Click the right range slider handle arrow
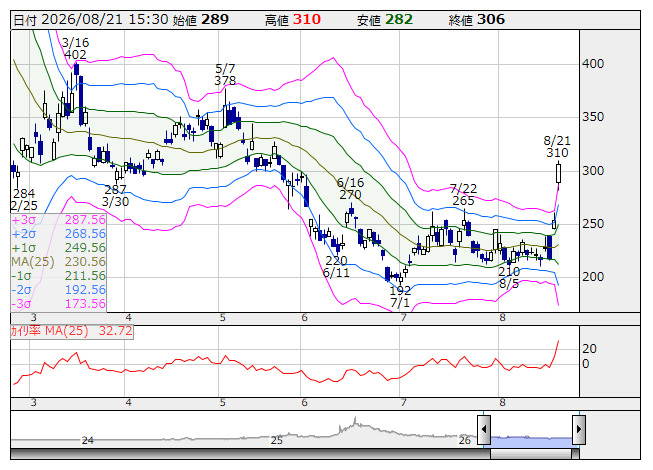This screenshot has height=470, width=653. click(579, 429)
